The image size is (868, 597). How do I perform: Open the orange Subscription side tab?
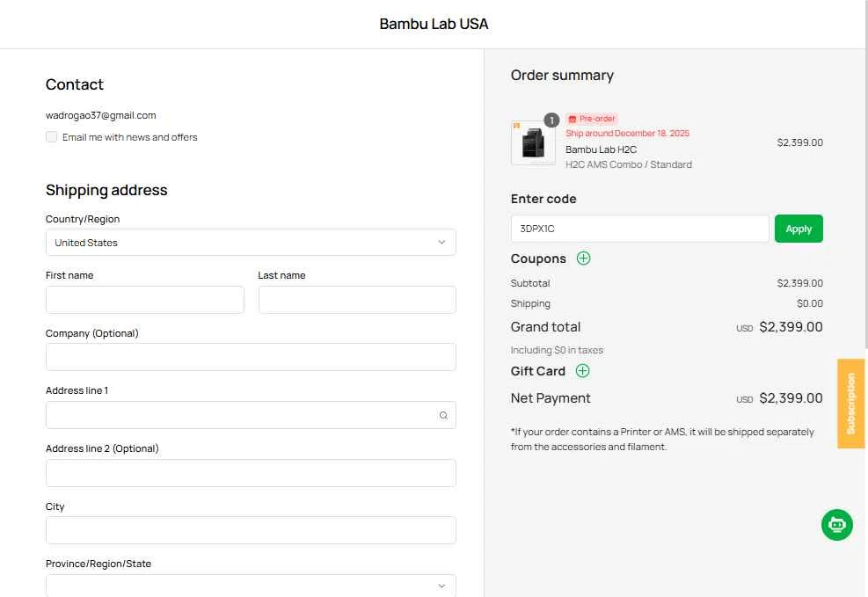click(850, 404)
